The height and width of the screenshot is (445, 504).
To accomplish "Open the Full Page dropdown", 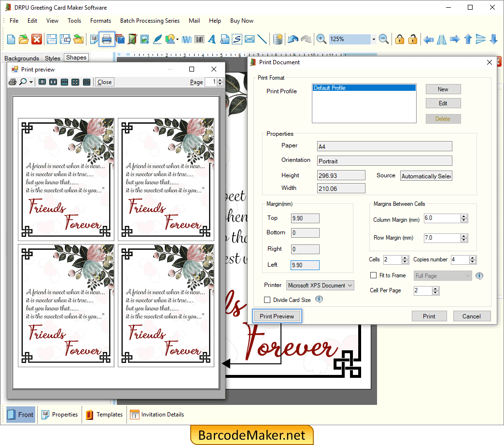I will pos(443,276).
